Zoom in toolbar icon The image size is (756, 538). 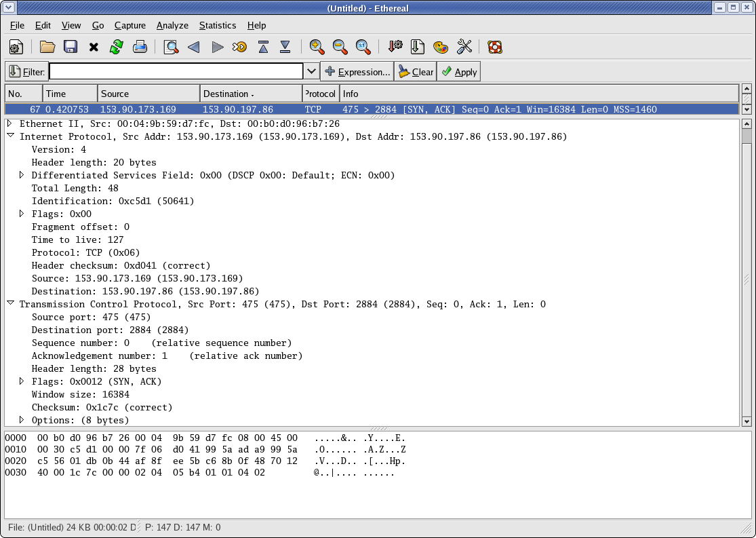[317, 47]
